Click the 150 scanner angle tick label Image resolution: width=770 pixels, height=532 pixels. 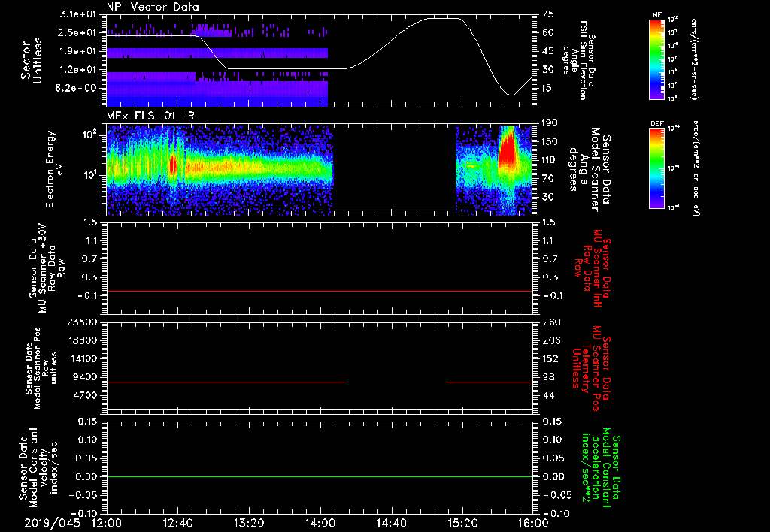(x=550, y=142)
